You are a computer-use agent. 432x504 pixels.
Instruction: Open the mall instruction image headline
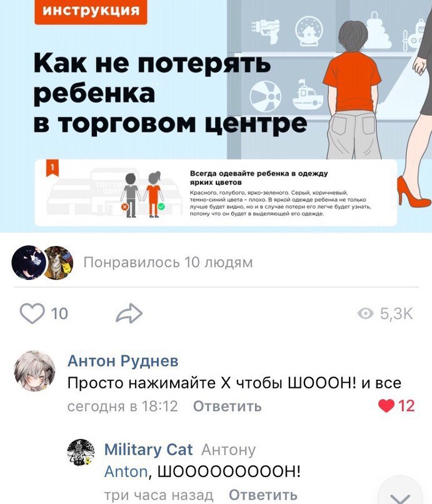coord(171,93)
